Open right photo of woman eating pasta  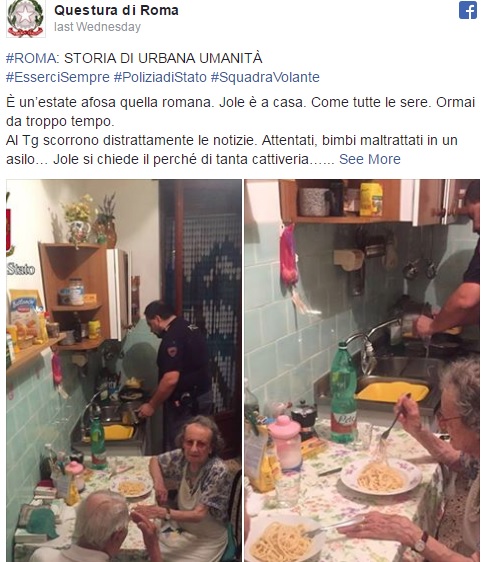coord(362,370)
